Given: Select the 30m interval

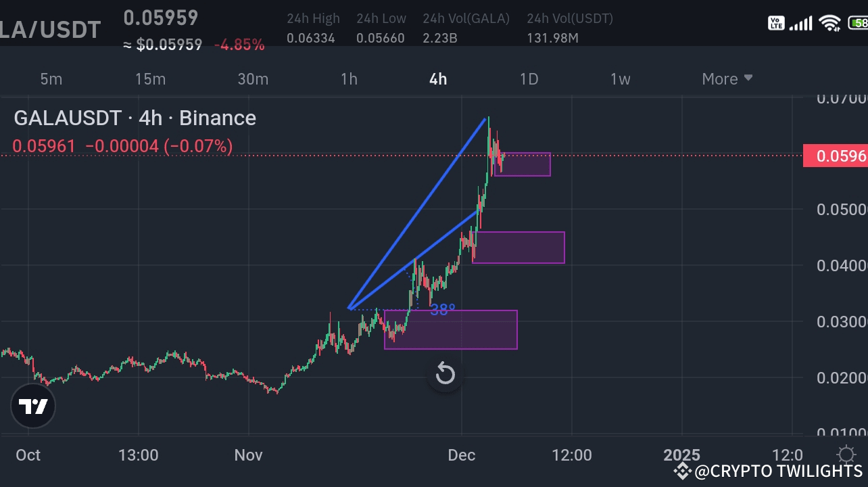Looking at the screenshot, I should pyautogui.click(x=253, y=78).
